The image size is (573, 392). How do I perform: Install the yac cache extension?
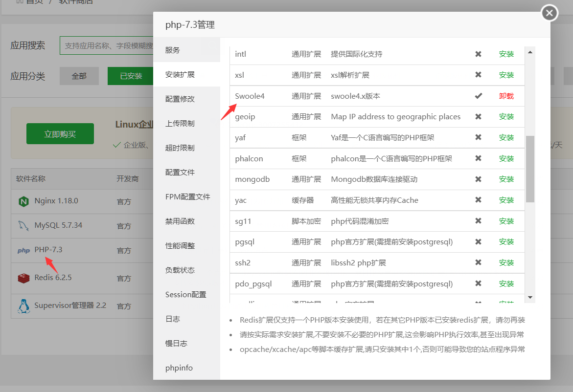pos(506,200)
